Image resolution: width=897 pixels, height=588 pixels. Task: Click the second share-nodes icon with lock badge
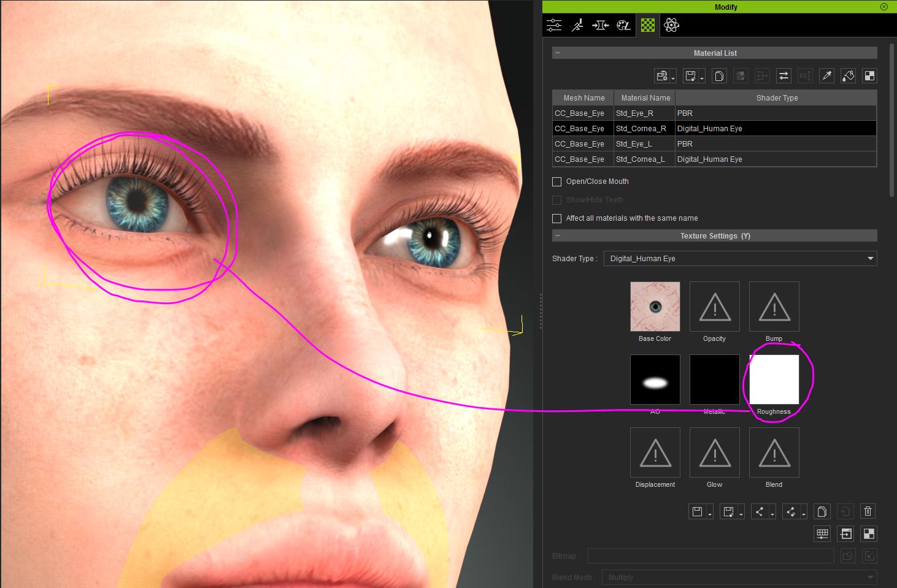point(791,511)
